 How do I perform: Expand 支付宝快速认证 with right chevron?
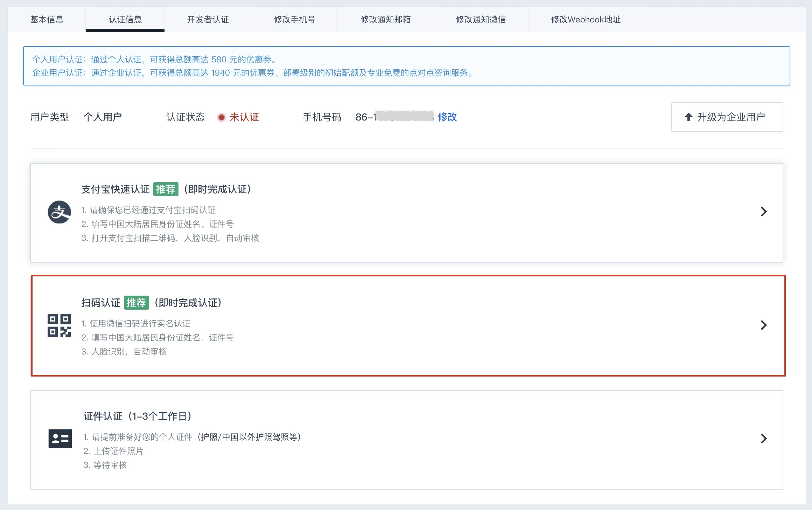[764, 212]
